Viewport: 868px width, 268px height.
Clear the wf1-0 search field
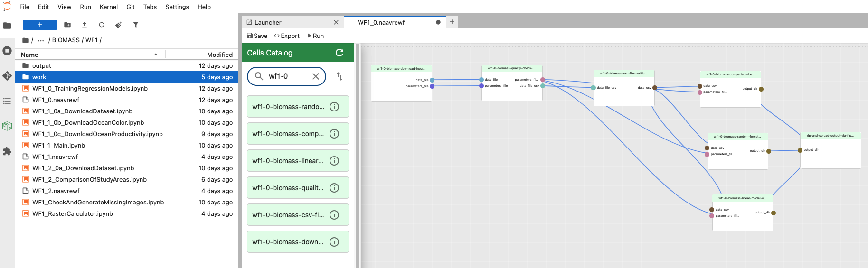click(316, 76)
